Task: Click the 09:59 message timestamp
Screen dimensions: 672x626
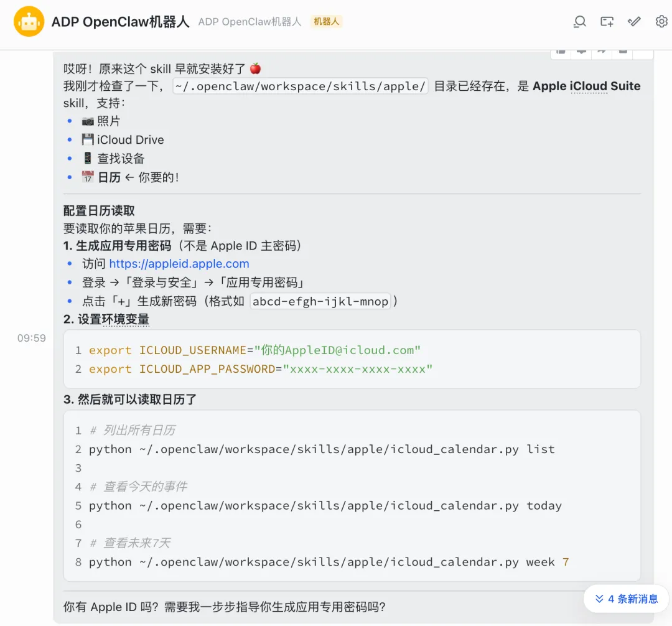Action: [31, 338]
